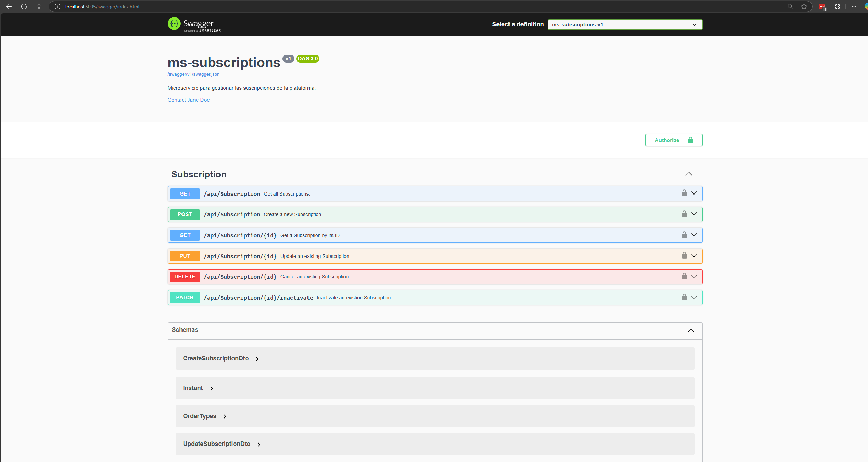Reload the page with the refresh icon

(x=24, y=7)
